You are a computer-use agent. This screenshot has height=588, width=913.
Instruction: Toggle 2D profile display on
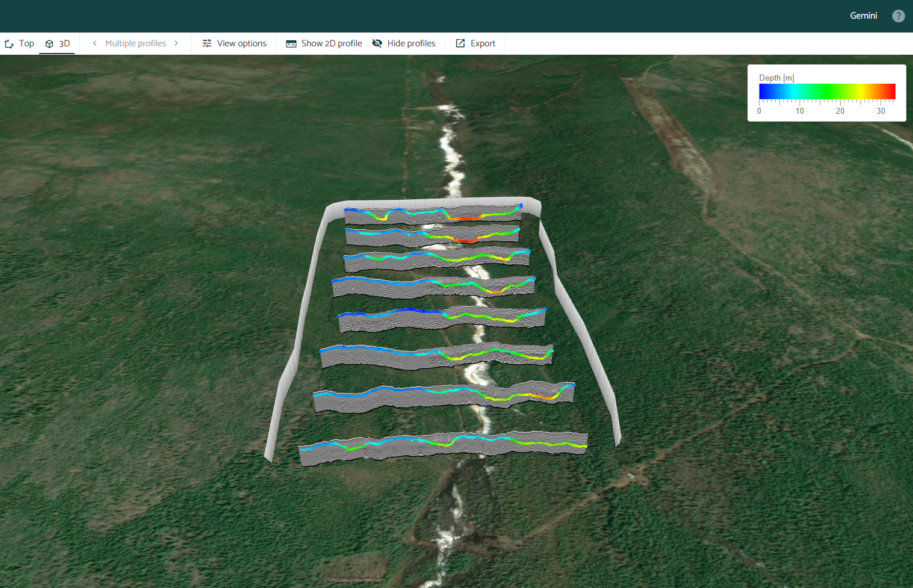click(x=323, y=43)
